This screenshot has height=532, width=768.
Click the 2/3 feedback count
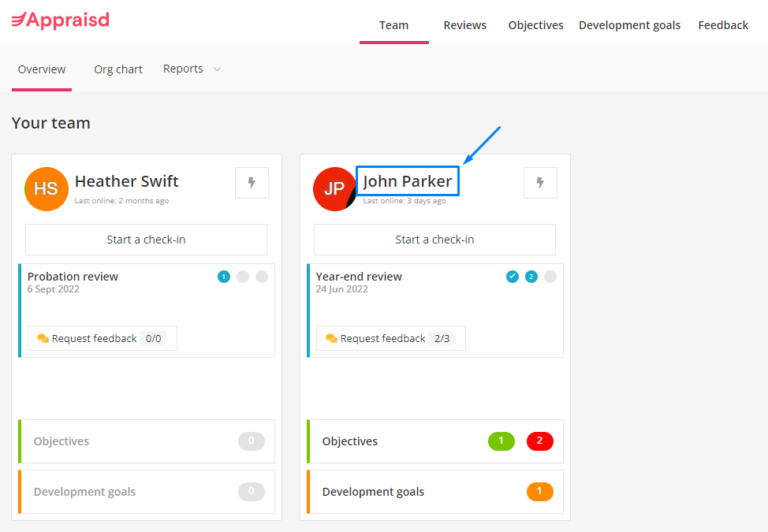click(x=442, y=338)
